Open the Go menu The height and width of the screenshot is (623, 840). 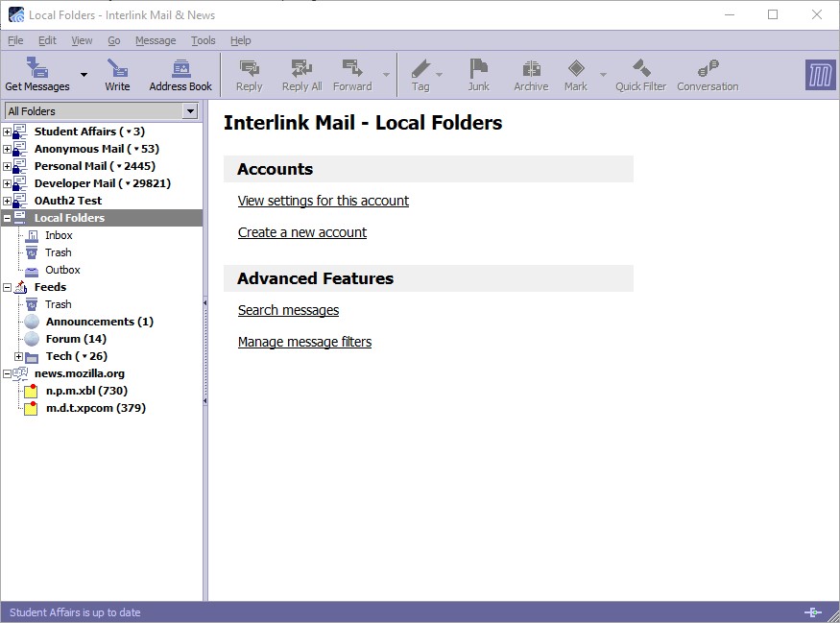pyautogui.click(x=114, y=40)
